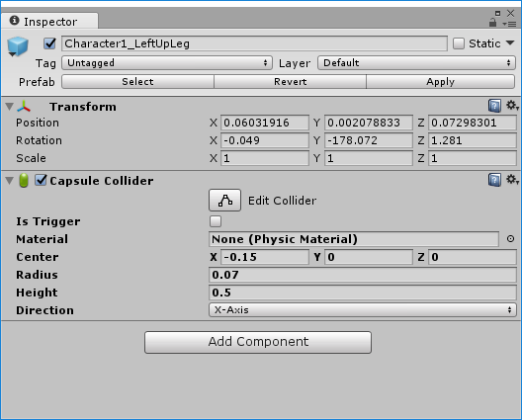Click the Rotation Z field 1.281
Image resolution: width=522 pixels, height=420 pixels.
[472, 140]
